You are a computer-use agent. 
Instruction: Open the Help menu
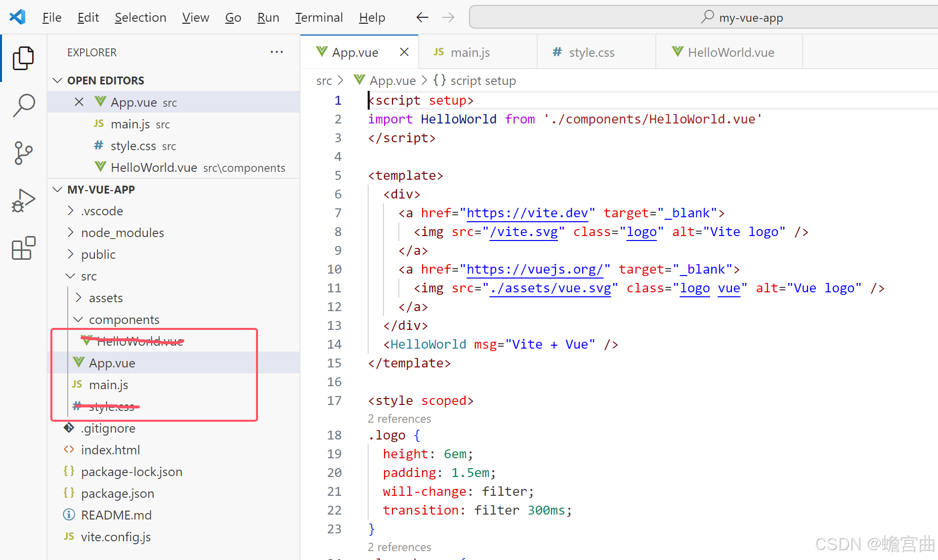(x=372, y=17)
